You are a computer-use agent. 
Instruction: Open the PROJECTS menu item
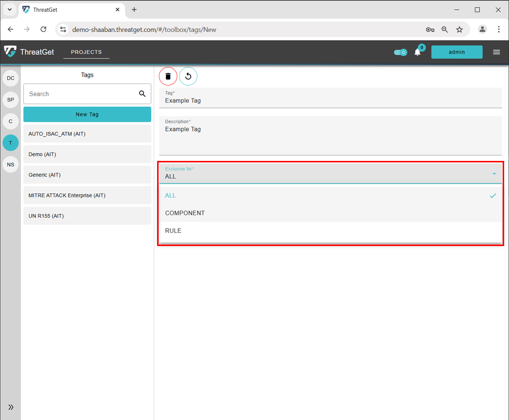coord(86,52)
